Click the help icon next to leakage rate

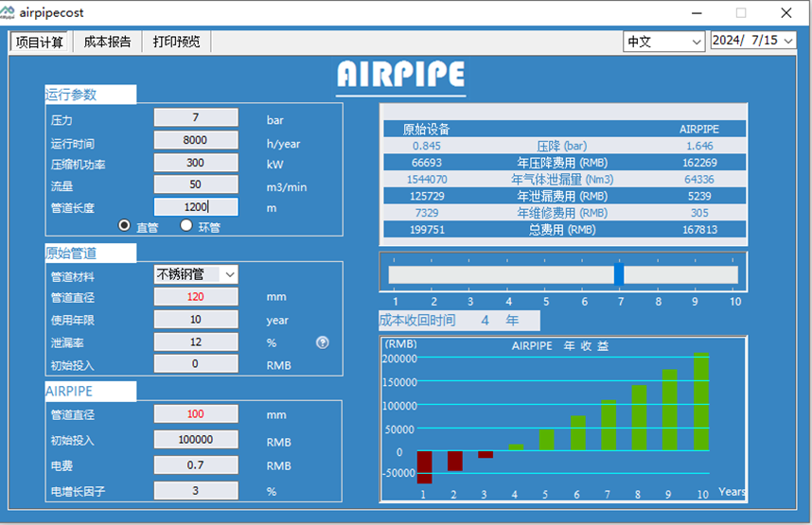pyautogui.click(x=322, y=342)
